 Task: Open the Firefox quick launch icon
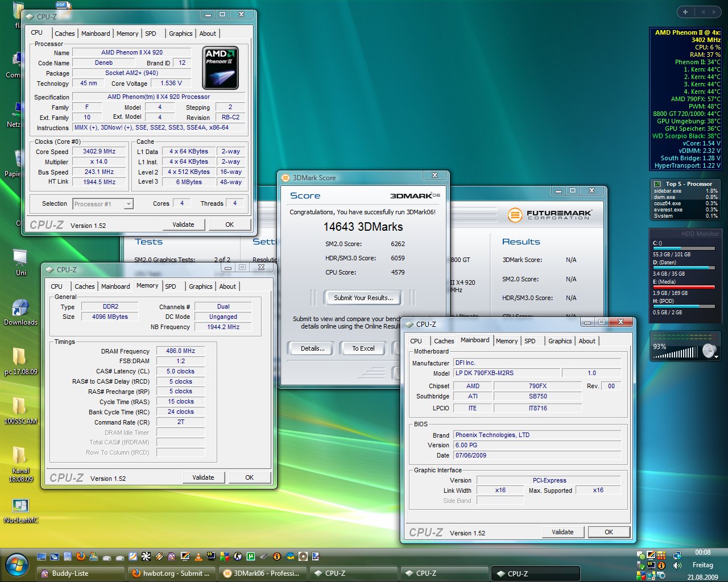(81, 556)
